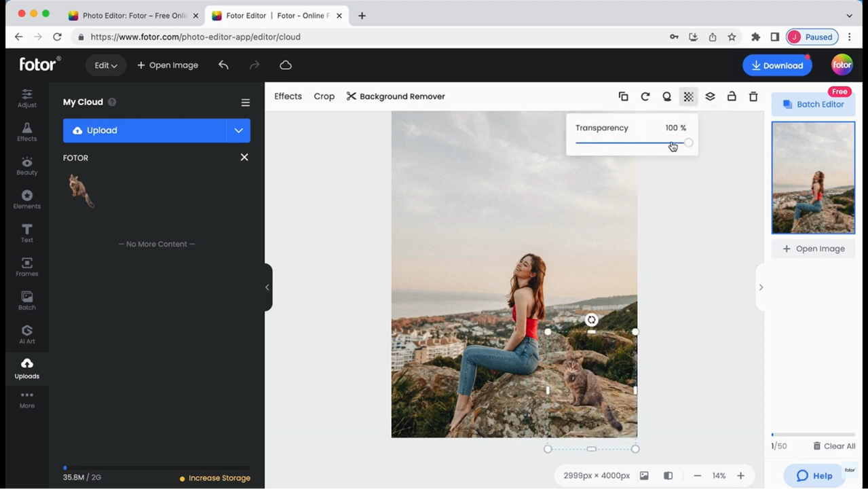Open the Frames panel
The image size is (868, 489).
coord(27,267)
